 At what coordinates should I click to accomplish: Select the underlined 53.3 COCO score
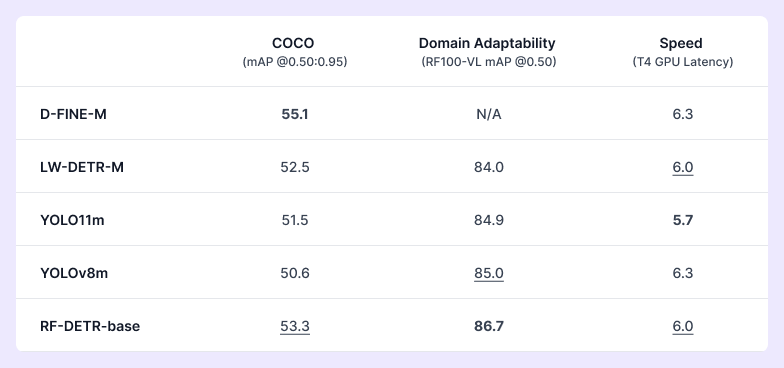point(294,326)
